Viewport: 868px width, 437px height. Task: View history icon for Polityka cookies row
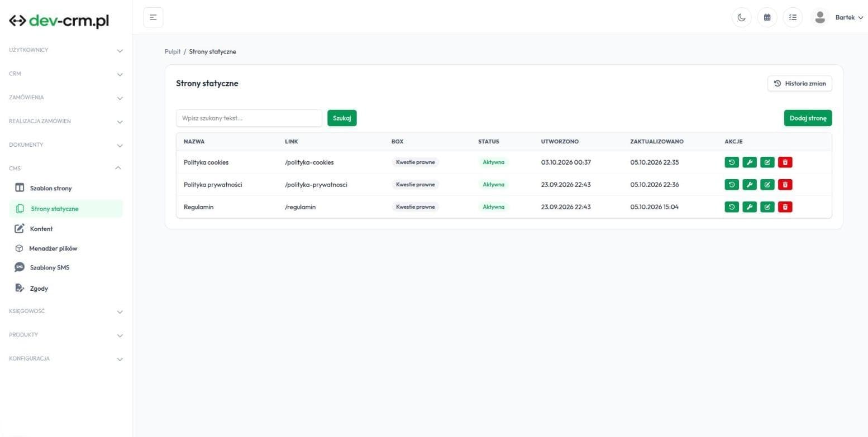(x=732, y=162)
